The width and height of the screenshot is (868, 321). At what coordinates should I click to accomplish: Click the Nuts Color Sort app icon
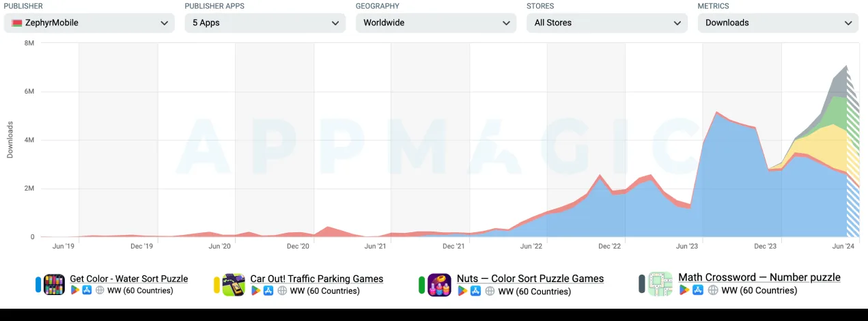(x=439, y=285)
